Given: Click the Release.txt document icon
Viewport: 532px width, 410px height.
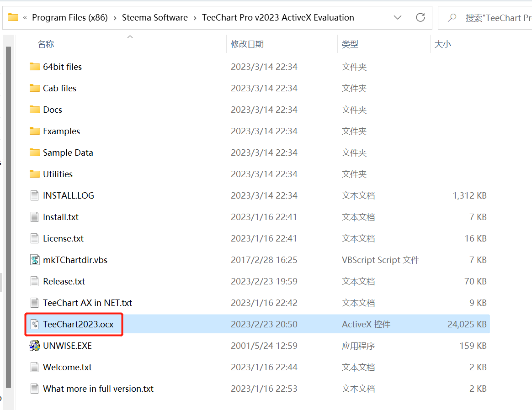Looking at the screenshot, I should coord(35,281).
